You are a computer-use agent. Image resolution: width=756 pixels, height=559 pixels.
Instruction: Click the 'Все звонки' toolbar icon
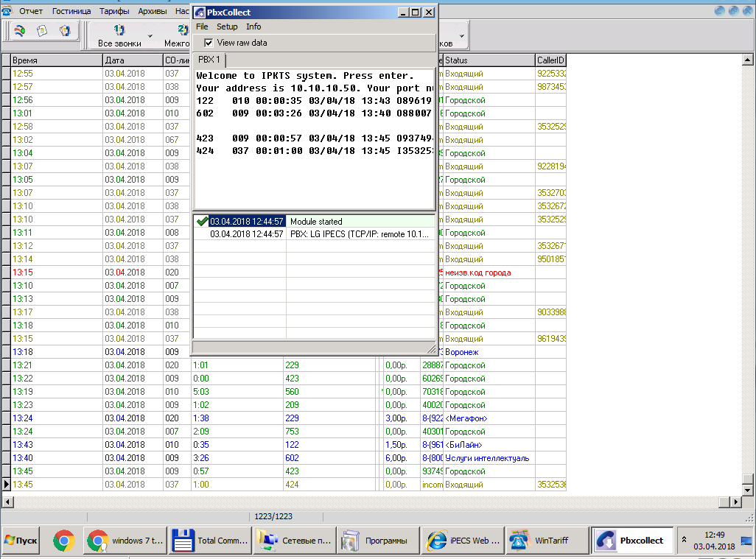[x=119, y=35]
